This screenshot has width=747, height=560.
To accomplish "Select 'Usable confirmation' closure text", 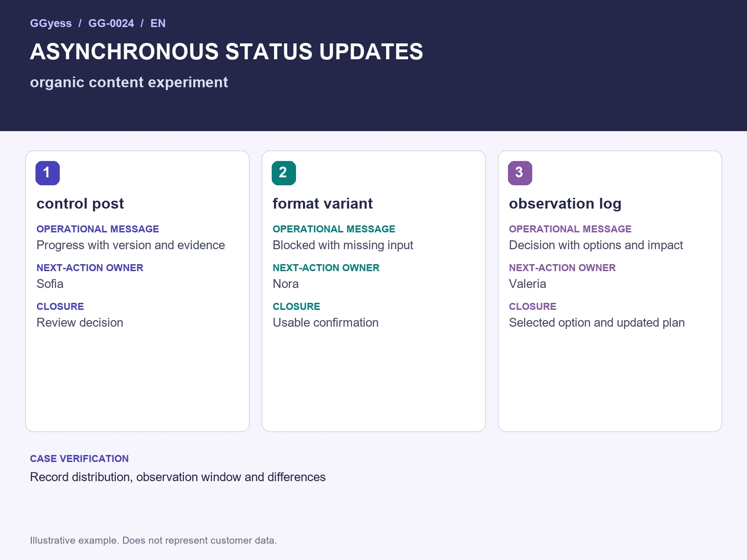I will (x=325, y=322).
